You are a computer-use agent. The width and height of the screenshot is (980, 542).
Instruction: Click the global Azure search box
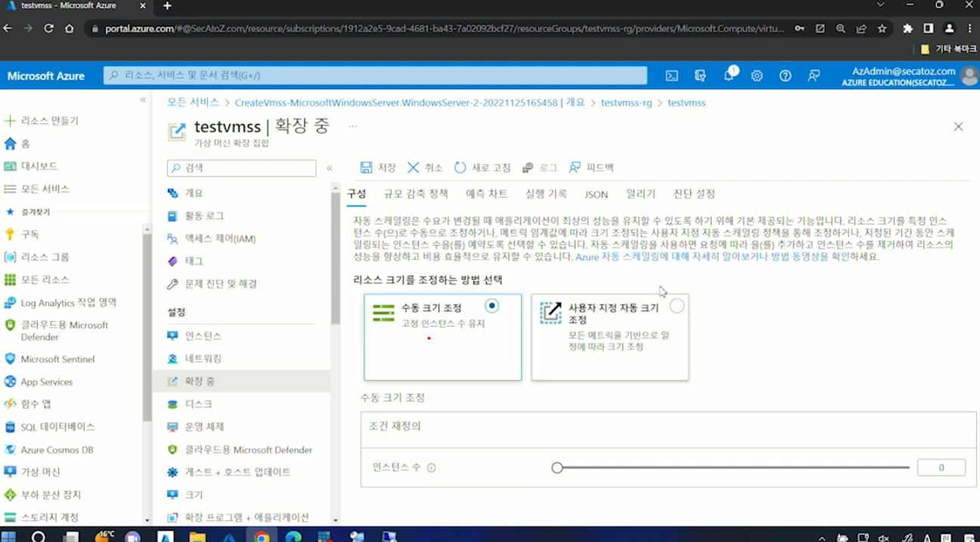pyautogui.click(x=375, y=76)
